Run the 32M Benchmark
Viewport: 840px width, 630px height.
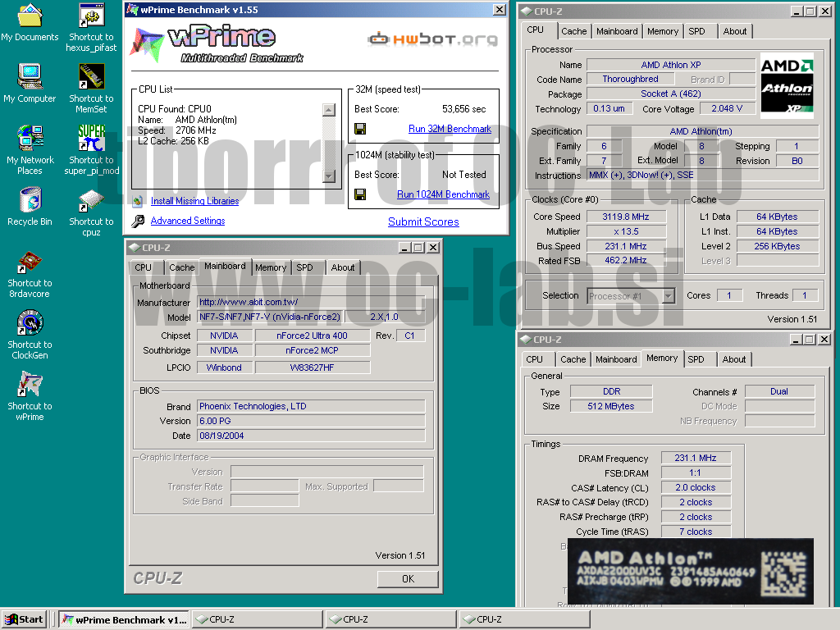tap(450, 129)
